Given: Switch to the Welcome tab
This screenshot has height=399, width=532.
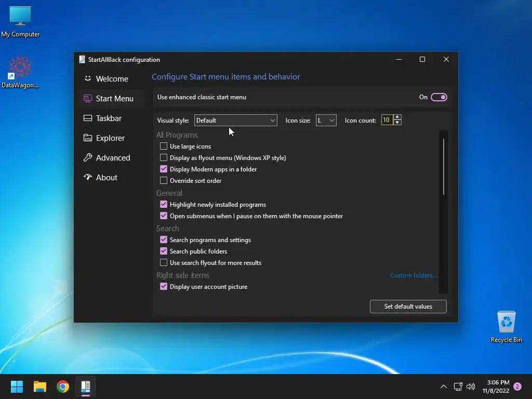Looking at the screenshot, I should coord(112,78).
